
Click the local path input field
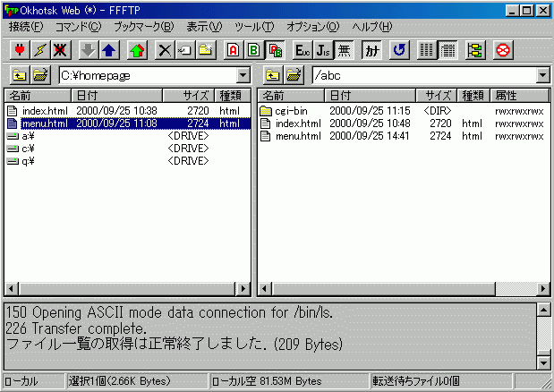[x=148, y=75]
